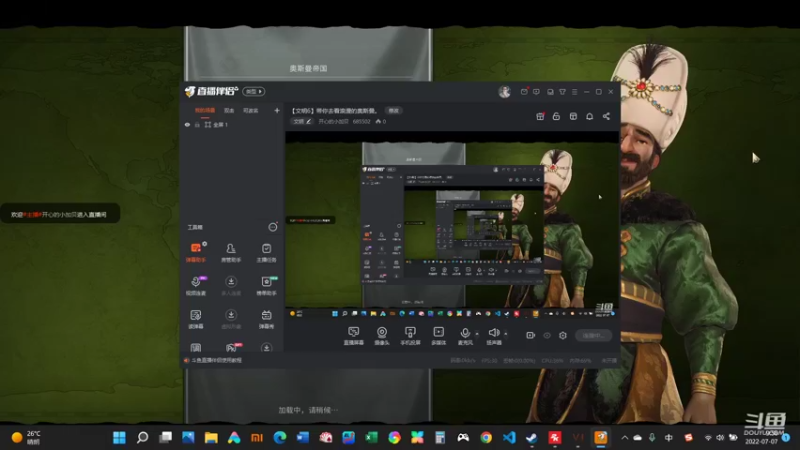The image size is (800, 450).
Task: Expand the microphone volume arrow
Action: [x=477, y=334]
